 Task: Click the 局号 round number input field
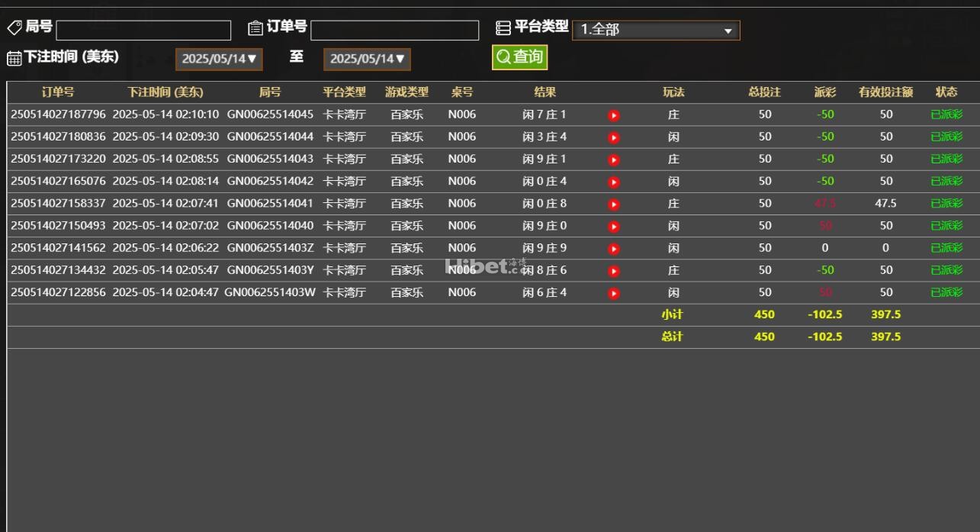(x=143, y=31)
